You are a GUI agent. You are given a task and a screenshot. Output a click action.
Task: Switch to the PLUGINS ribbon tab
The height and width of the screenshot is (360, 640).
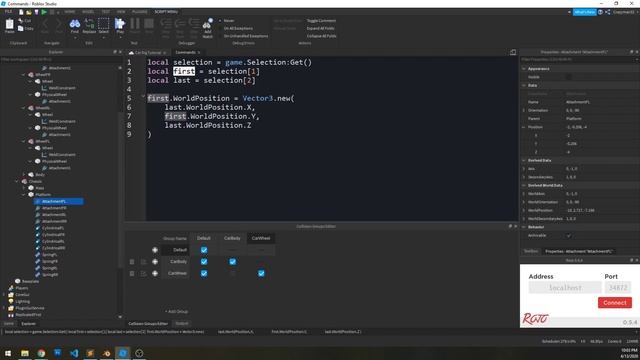[x=140, y=12]
